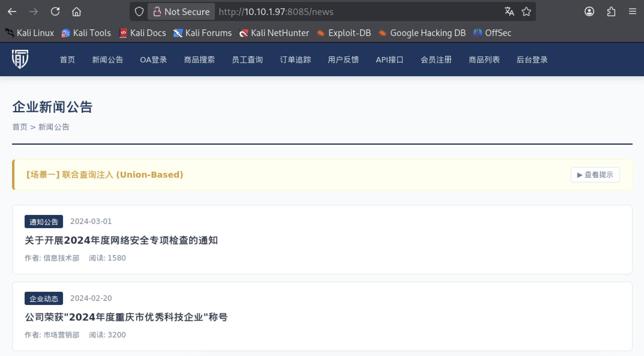644x356 pixels.
Task: Click the translate page icon
Action: click(x=509, y=12)
